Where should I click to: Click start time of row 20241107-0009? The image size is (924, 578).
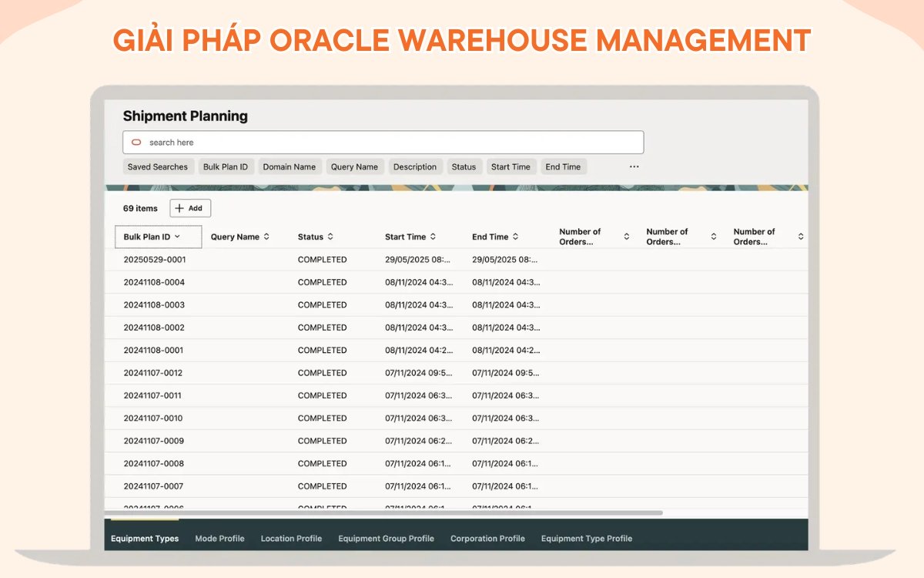coord(418,441)
